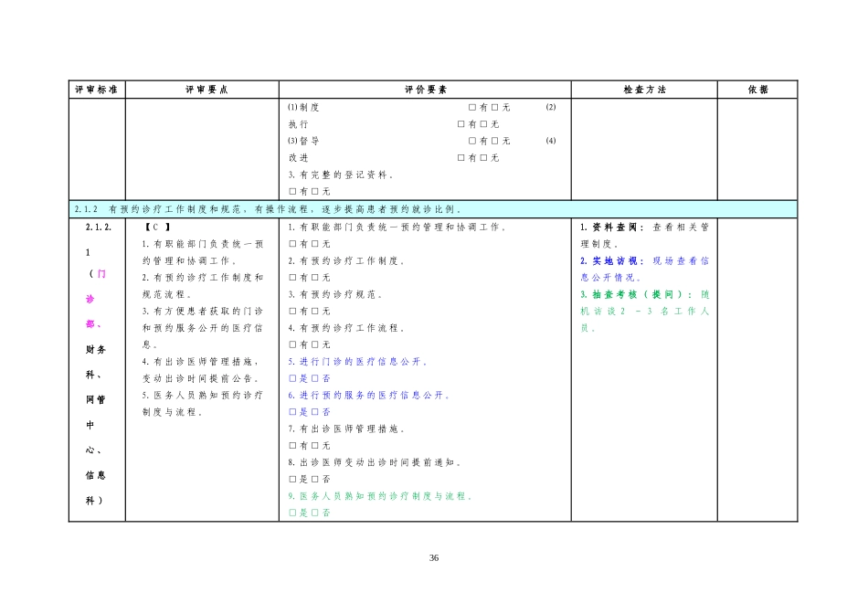Tick 有 box under 1.有职能部门负责统一预约管理

(x=293, y=244)
